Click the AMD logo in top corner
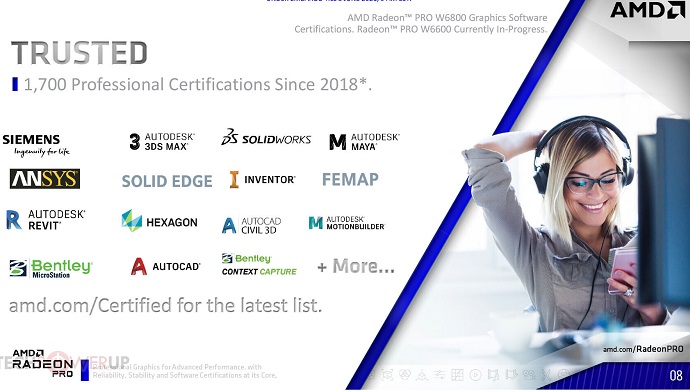This screenshot has height=392, width=690. (x=647, y=10)
